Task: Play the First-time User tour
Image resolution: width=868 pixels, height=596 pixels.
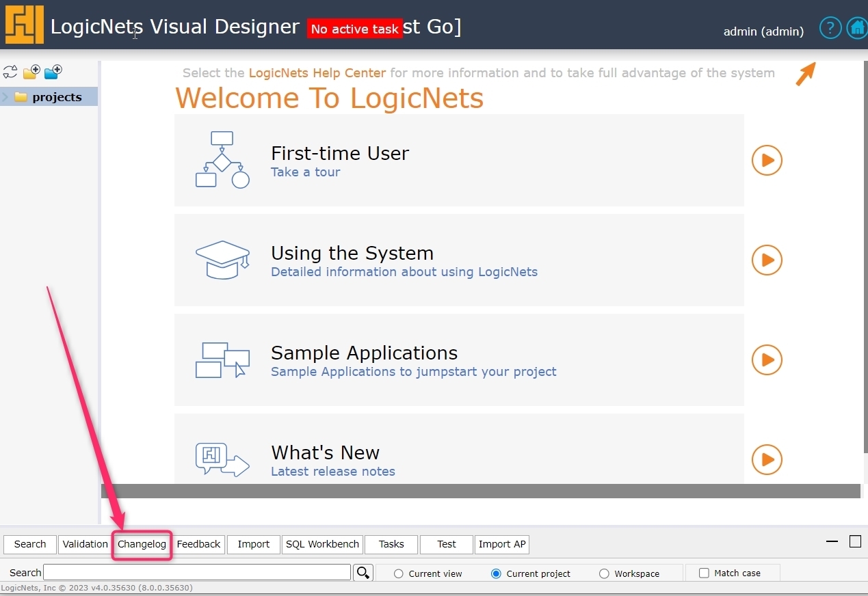Action: pyautogui.click(x=767, y=160)
